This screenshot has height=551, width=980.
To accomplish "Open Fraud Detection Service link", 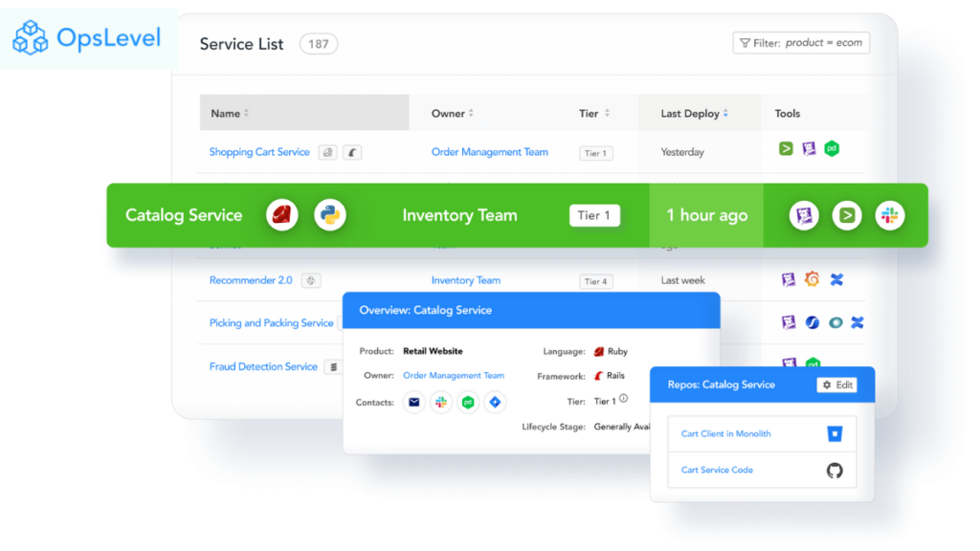I will click(x=263, y=366).
